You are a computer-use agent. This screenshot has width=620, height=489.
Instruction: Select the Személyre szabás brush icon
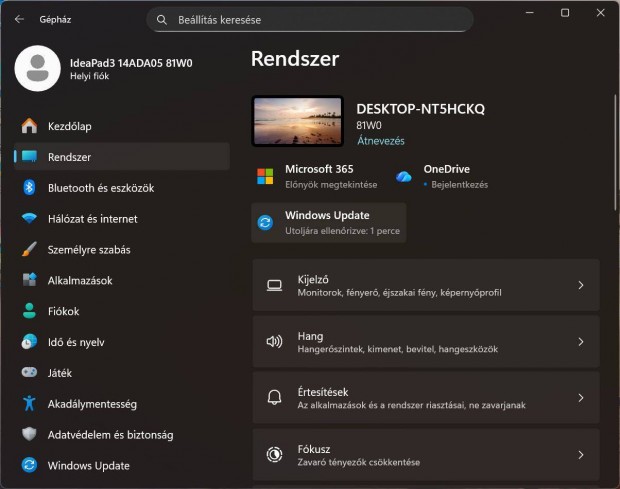[29, 250]
